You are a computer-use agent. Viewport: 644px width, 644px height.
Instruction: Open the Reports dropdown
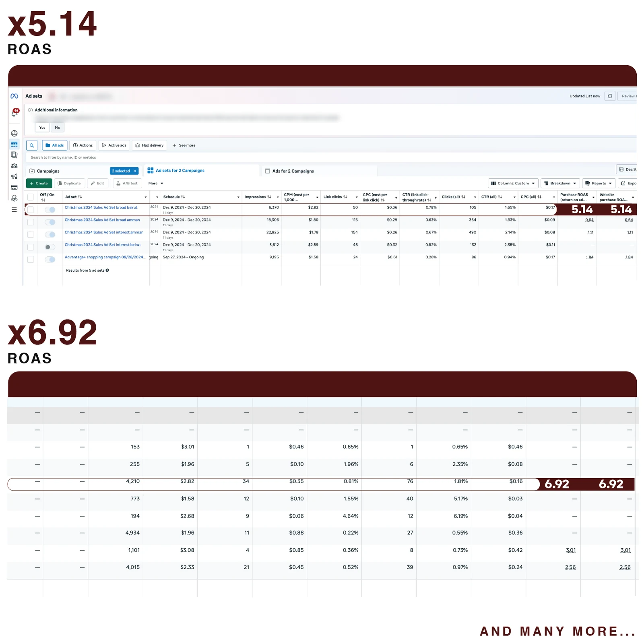[599, 184]
